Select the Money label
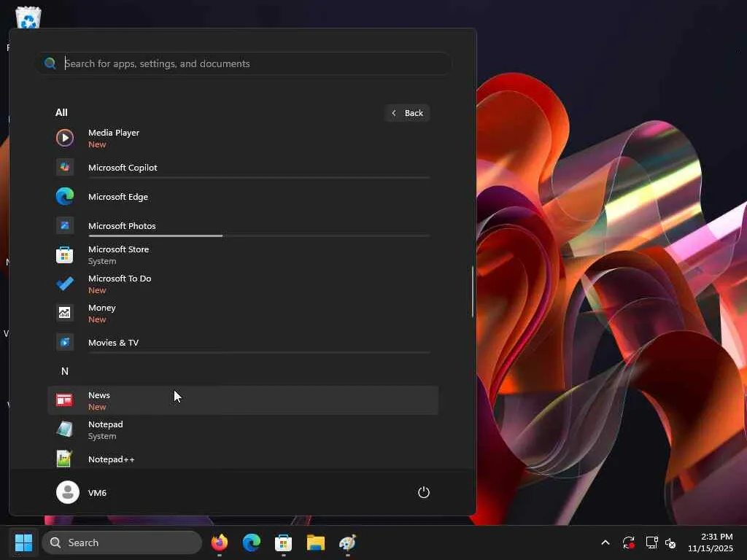 (x=102, y=308)
